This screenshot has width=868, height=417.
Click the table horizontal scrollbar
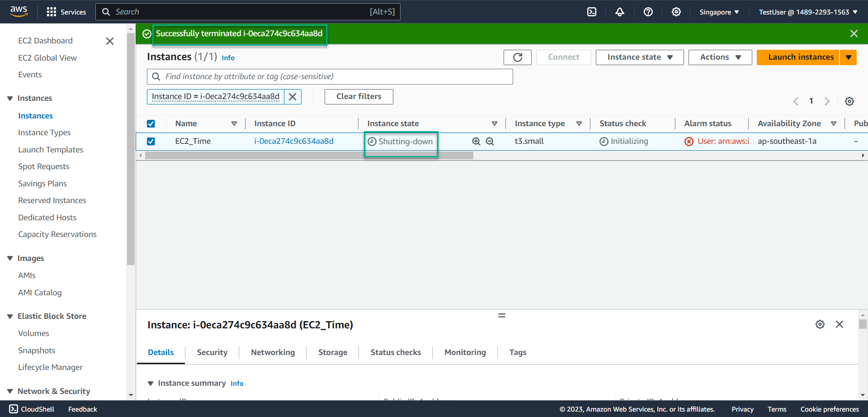click(309, 156)
